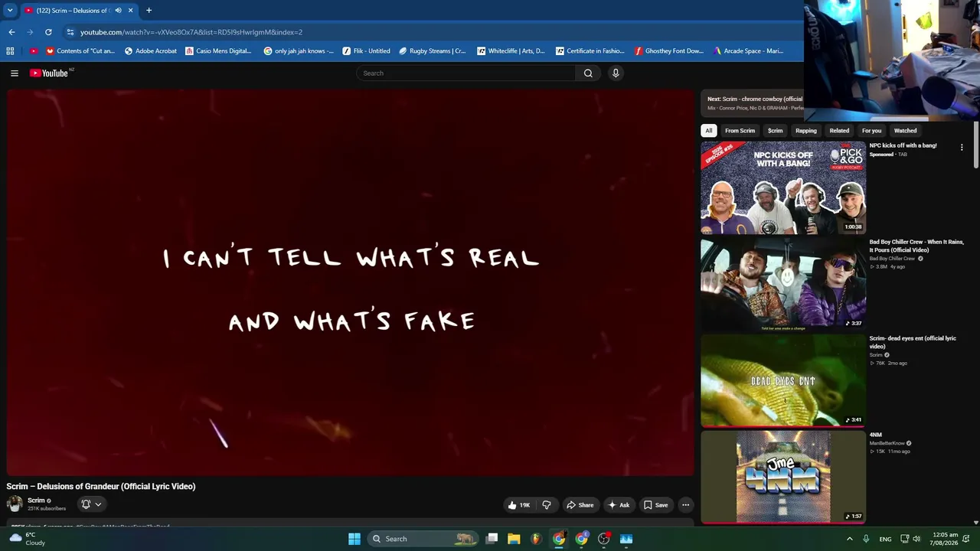Open the Bad Boy Chiller Crew video thumbnail
The height and width of the screenshot is (551, 980).
pyautogui.click(x=783, y=284)
